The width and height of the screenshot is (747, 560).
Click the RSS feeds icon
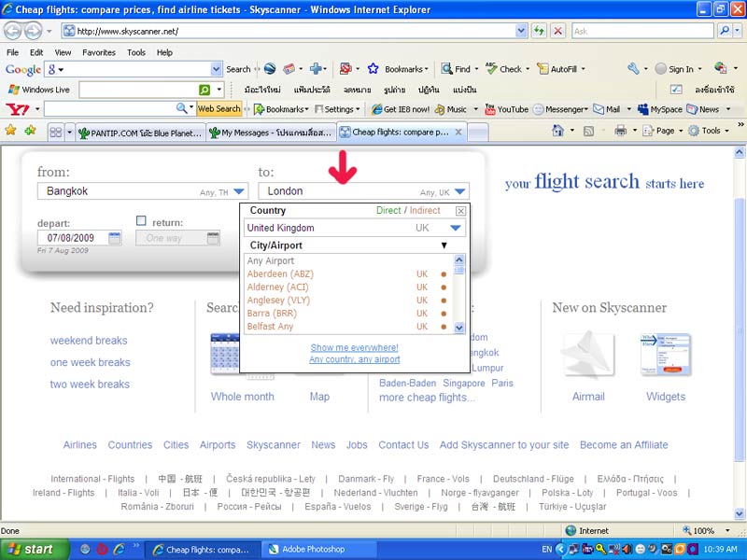click(x=589, y=131)
